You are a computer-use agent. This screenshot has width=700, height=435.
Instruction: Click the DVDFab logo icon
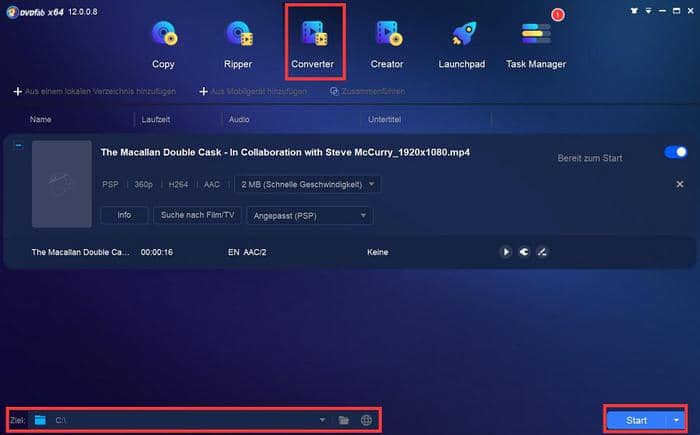coord(12,12)
